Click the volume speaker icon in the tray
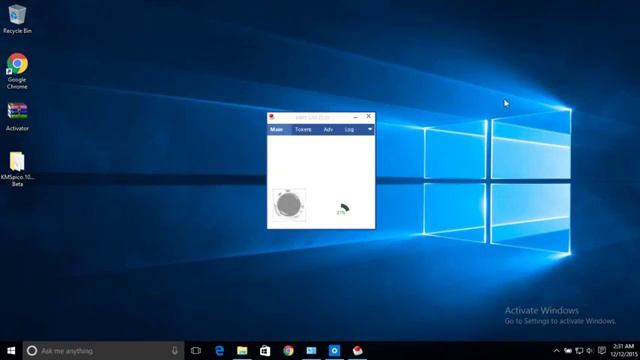640x360 pixels. (590, 351)
